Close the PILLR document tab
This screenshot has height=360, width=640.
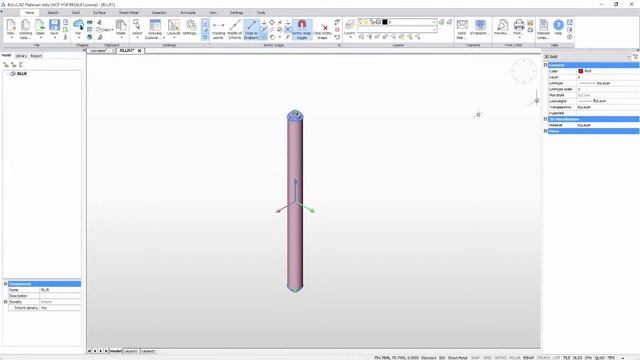point(140,51)
